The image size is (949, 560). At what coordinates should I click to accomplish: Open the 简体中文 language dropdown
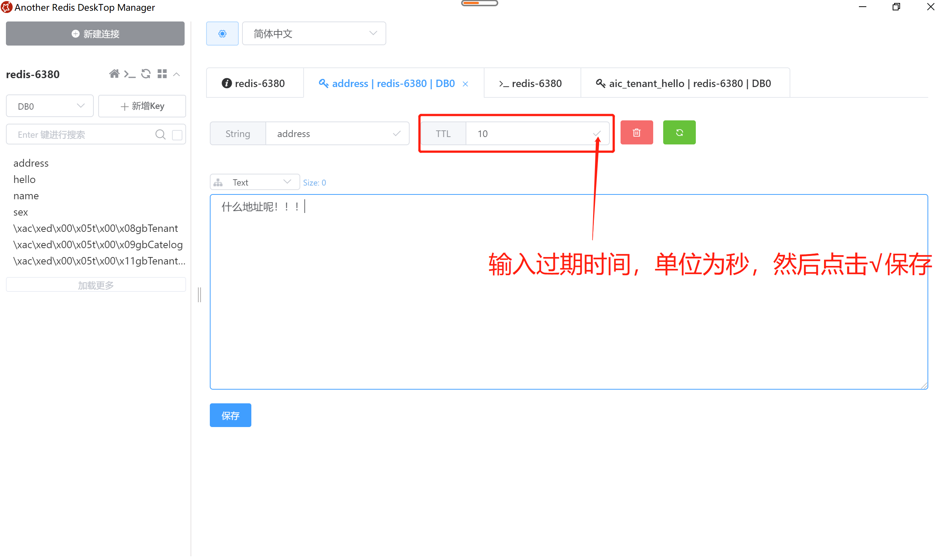click(314, 33)
